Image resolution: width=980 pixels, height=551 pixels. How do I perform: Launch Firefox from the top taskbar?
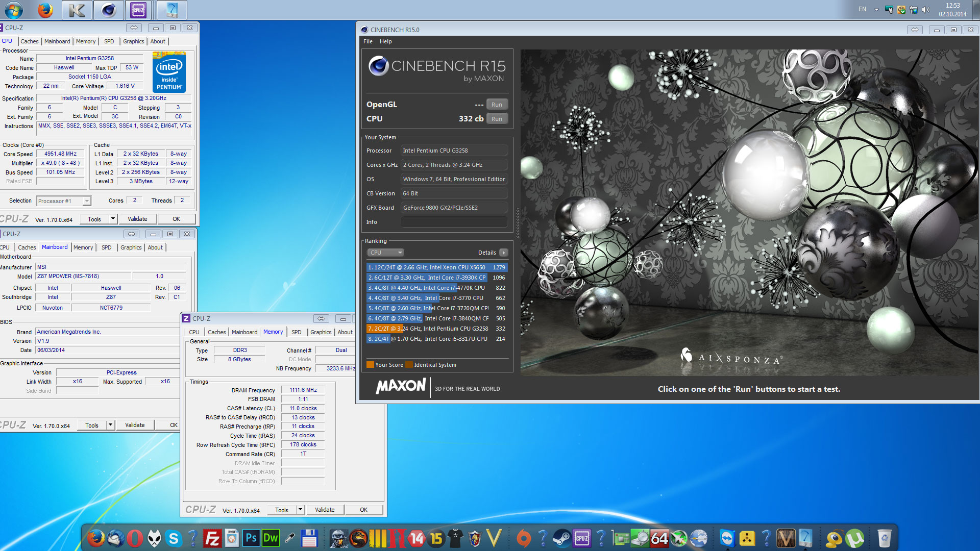click(x=45, y=10)
